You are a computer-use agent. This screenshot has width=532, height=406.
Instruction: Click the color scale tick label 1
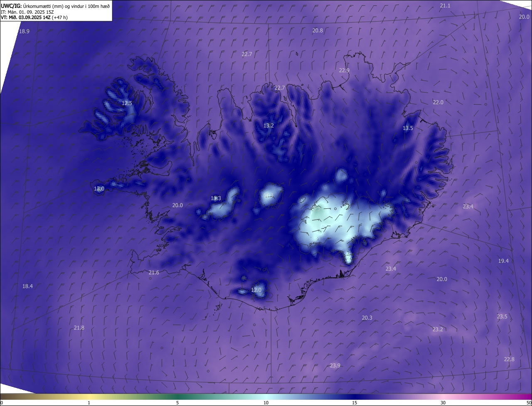[89, 403]
